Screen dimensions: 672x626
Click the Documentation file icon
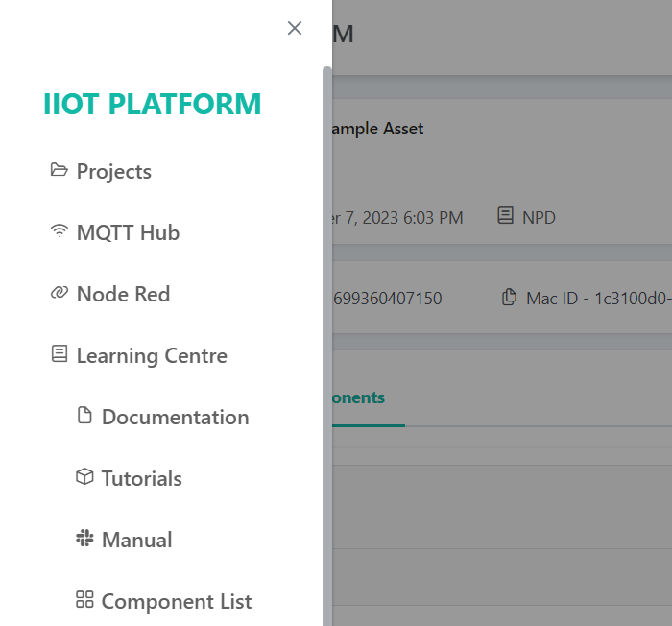[x=84, y=416]
